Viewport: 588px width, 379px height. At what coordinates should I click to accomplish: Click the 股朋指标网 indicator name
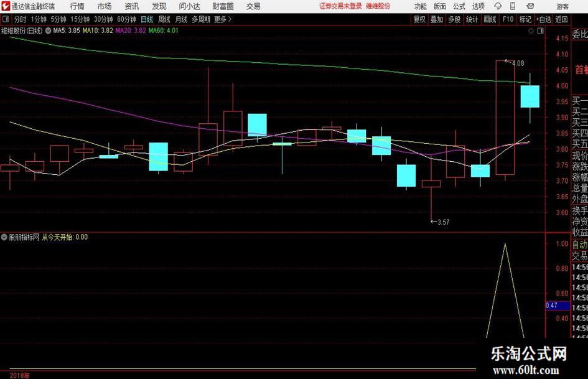(24, 237)
